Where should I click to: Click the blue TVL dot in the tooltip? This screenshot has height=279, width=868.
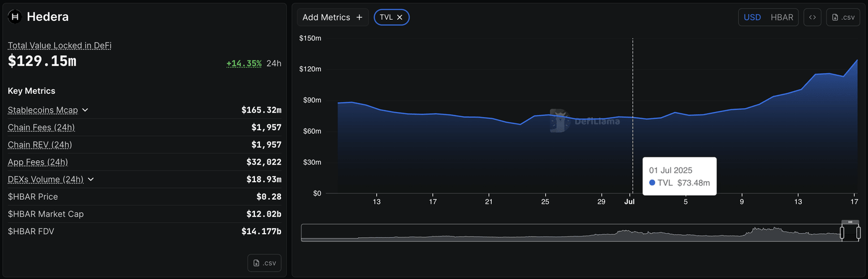tap(652, 183)
